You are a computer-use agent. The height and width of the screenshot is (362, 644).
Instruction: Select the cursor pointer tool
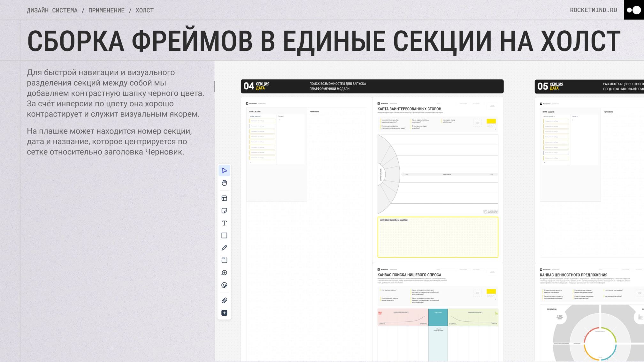(x=224, y=171)
